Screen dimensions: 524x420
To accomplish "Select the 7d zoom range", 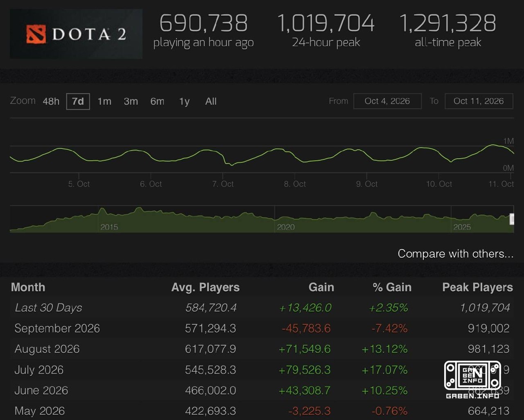I will click(78, 101).
